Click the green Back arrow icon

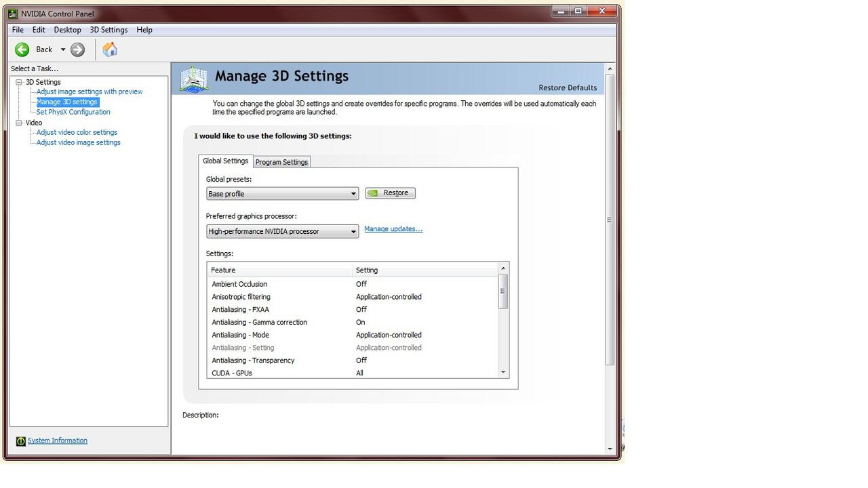click(22, 49)
